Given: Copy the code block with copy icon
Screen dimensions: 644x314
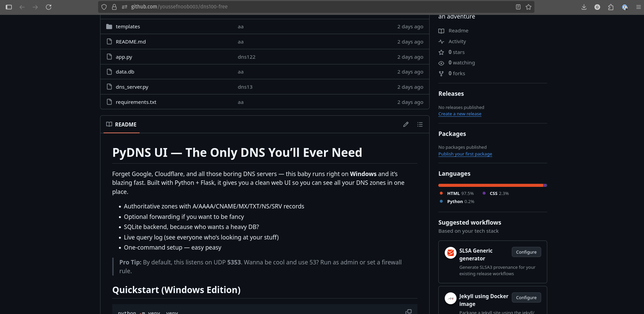Looking at the screenshot, I should pyautogui.click(x=408, y=311).
